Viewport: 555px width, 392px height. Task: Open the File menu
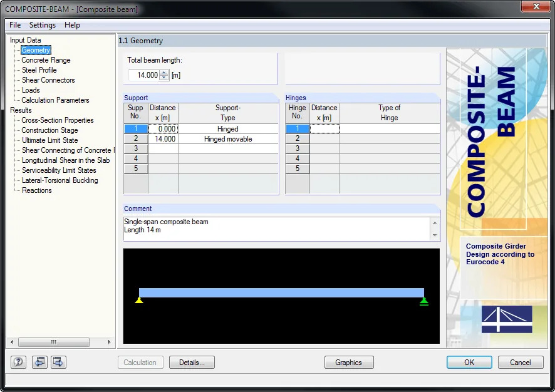coord(15,25)
